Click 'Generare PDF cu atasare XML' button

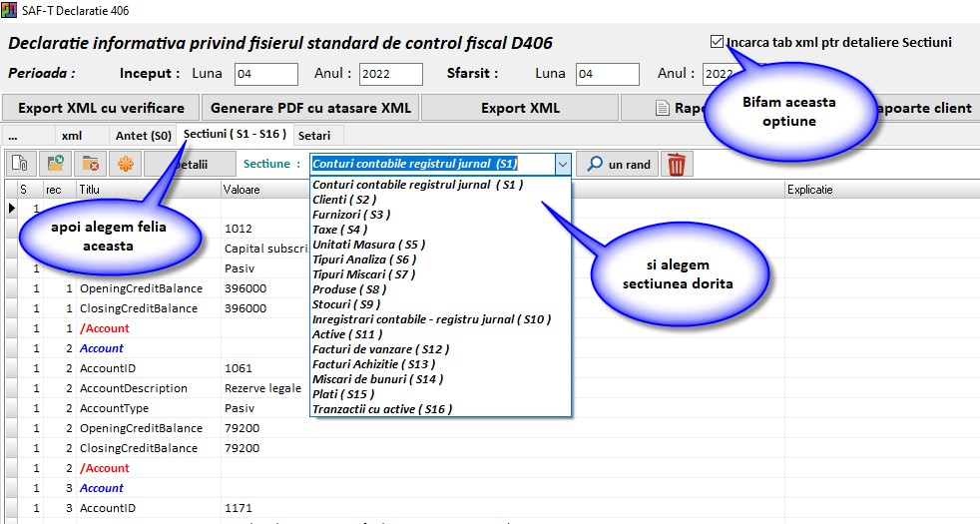pos(310,108)
